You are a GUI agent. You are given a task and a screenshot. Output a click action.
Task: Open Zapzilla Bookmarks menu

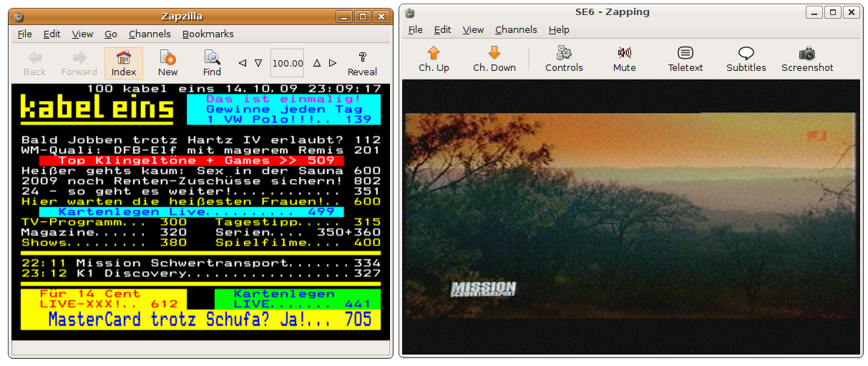208,34
